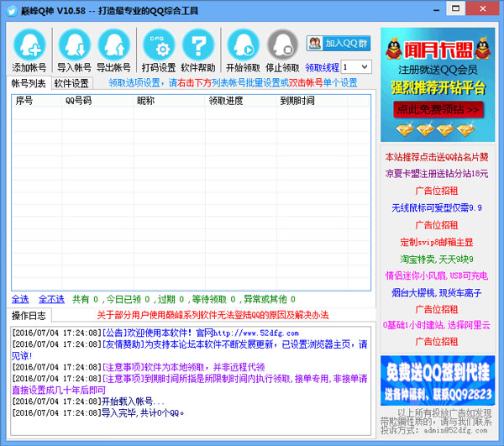Select the 操作日志 tab

[31, 315]
